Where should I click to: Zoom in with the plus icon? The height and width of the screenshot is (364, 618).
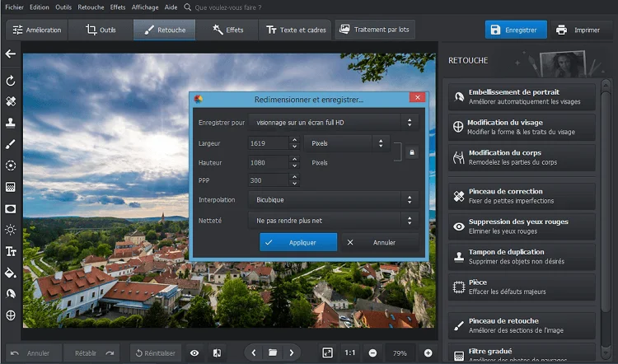pos(428,352)
